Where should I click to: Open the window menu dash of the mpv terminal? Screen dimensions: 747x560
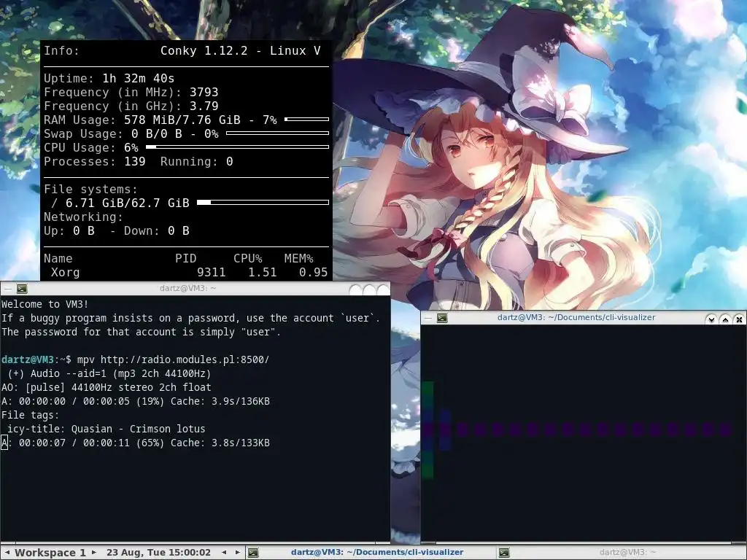(x=7, y=289)
